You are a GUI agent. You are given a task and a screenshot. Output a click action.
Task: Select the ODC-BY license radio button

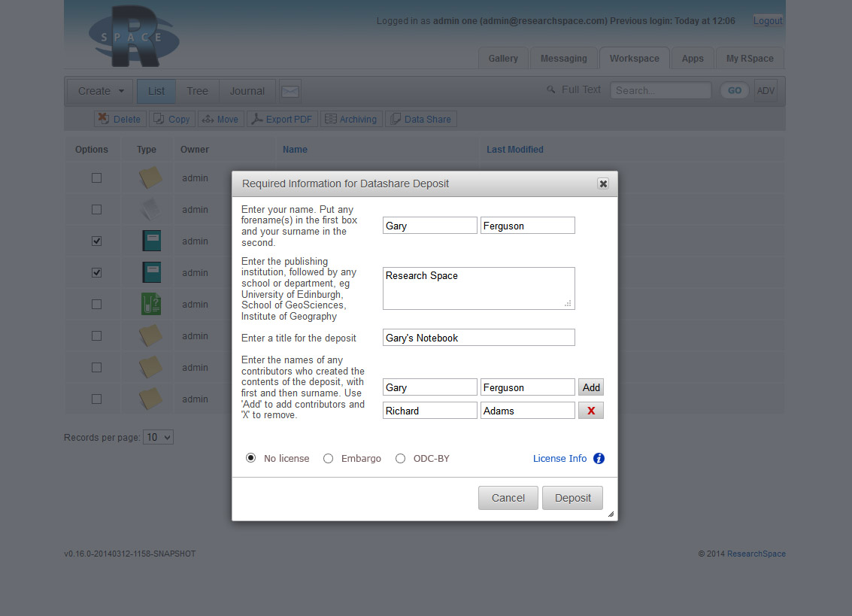point(400,458)
